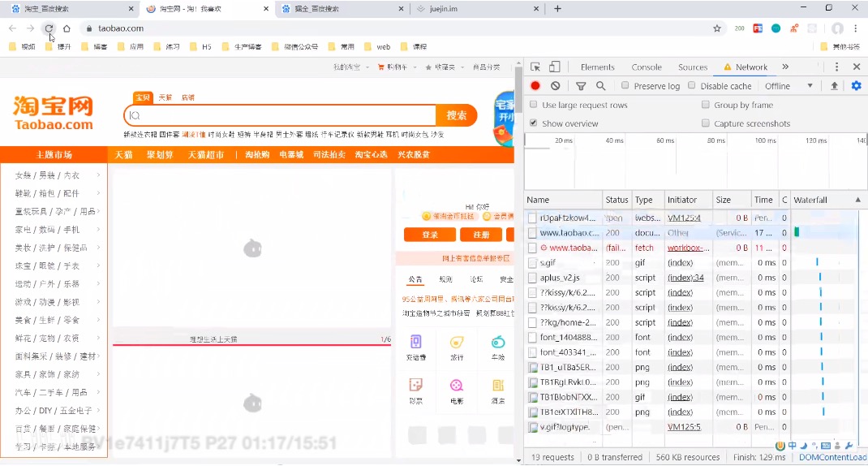
Task: Open new browser tab with plus
Action: [x=557, y=9]
